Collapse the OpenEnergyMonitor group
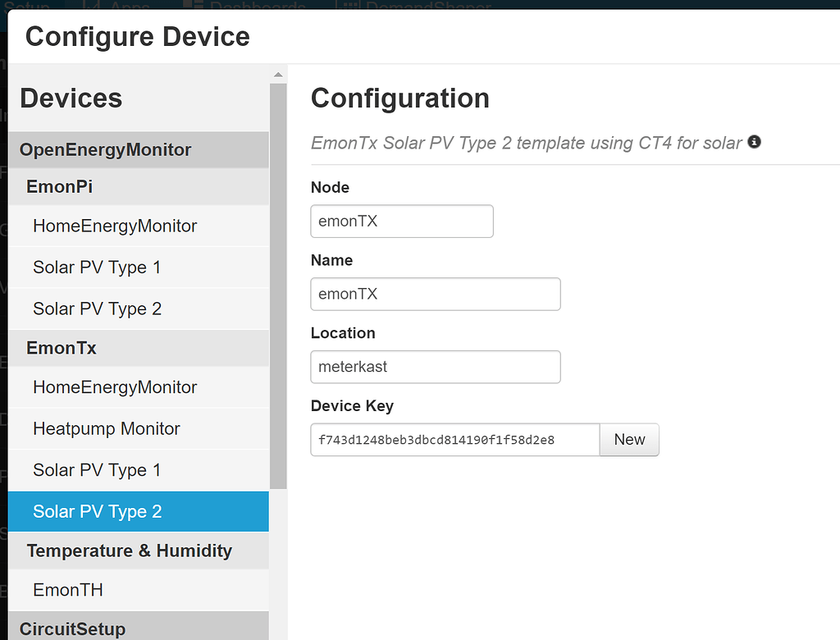The width and height of the screenshot is (840, 640). pyautogui.click(x=107, y=149)
